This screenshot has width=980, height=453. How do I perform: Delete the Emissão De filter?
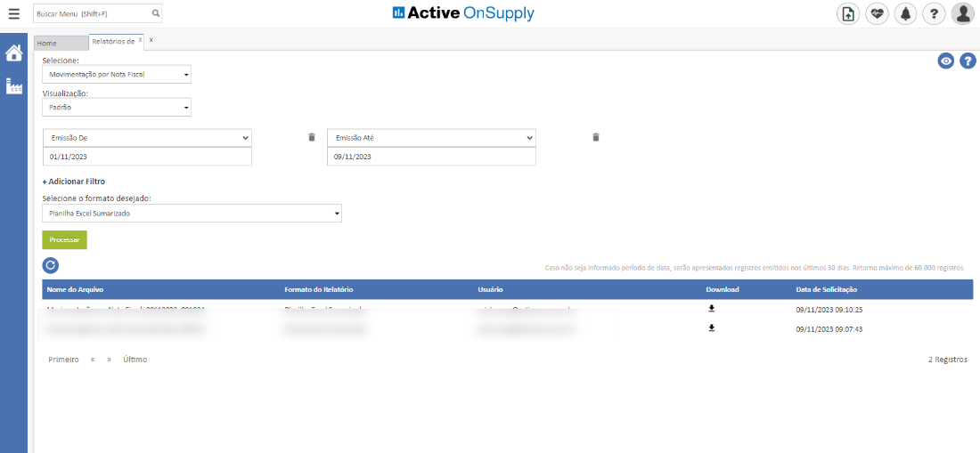(311, 137)
